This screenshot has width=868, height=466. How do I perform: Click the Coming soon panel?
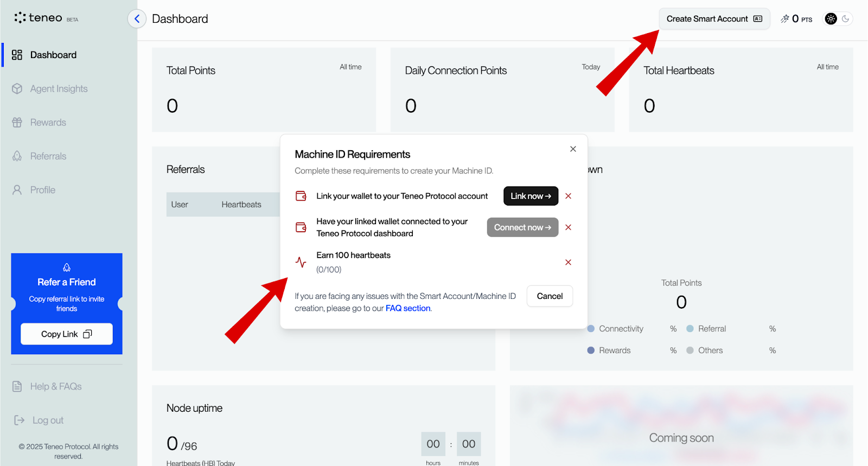pyautogui.click(x=681, y=426)
